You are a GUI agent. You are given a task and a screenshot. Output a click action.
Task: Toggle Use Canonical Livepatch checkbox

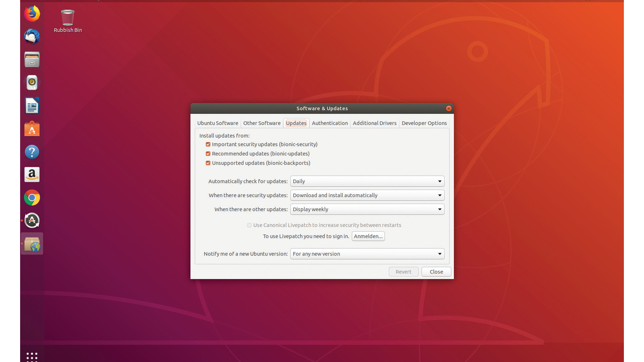(249, 225)
